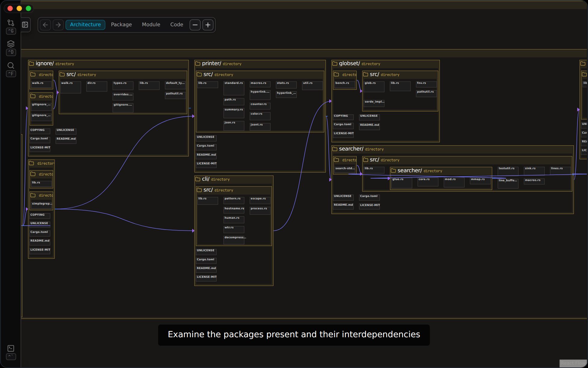Viewport: 588px width, 368px height.
Task: Select core.rs file node
Action: click(x=428, y=182)
